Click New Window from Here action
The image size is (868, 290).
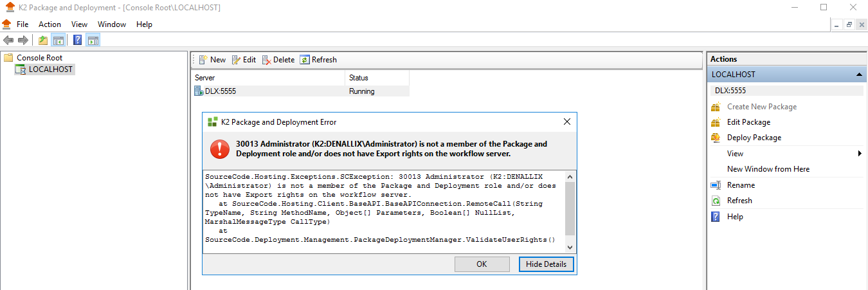[x=768, y=169]
